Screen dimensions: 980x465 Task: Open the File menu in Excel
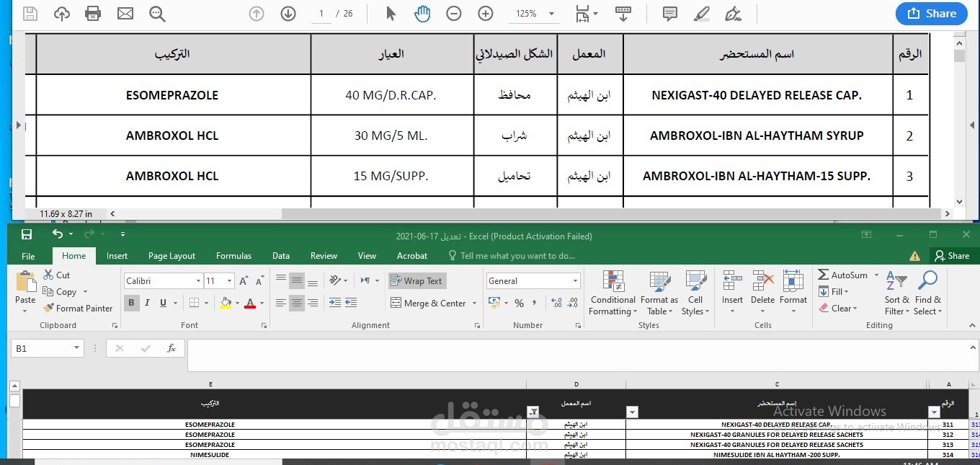(x=28, y=256)
